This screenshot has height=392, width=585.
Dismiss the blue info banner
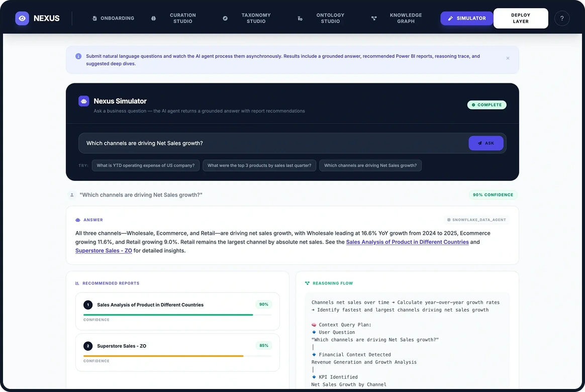click(508, 58)
